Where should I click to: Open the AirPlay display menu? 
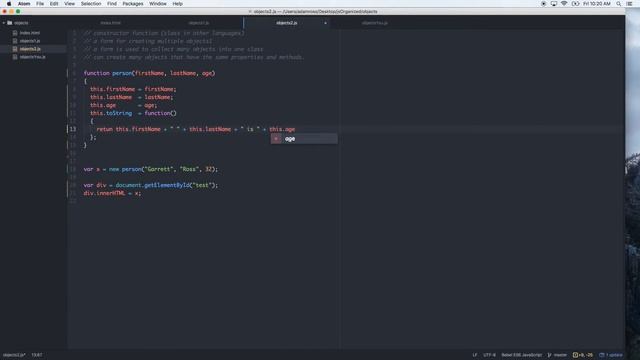tap(554, 4)
